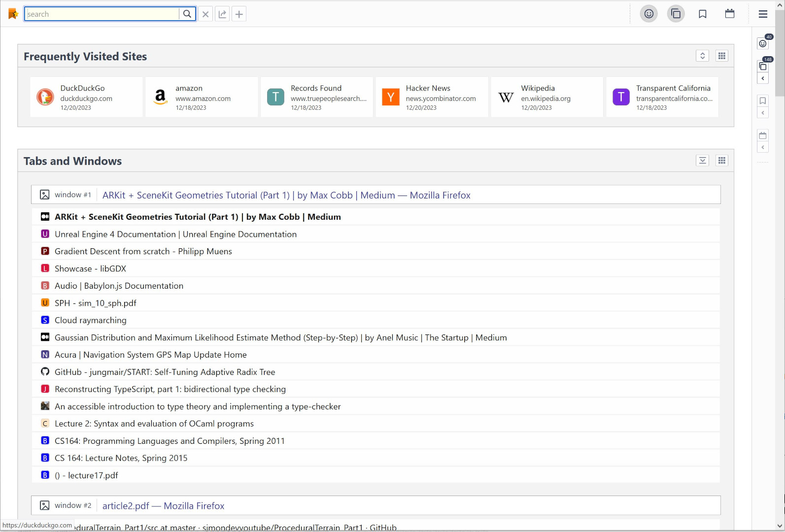
Task: Click the window #1 icon
Action: click(44, 195)
